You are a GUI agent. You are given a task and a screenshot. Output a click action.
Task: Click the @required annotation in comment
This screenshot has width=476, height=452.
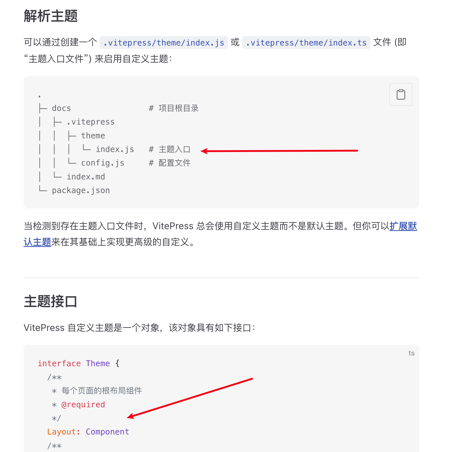pyautogui.click(x=83, y=404)
